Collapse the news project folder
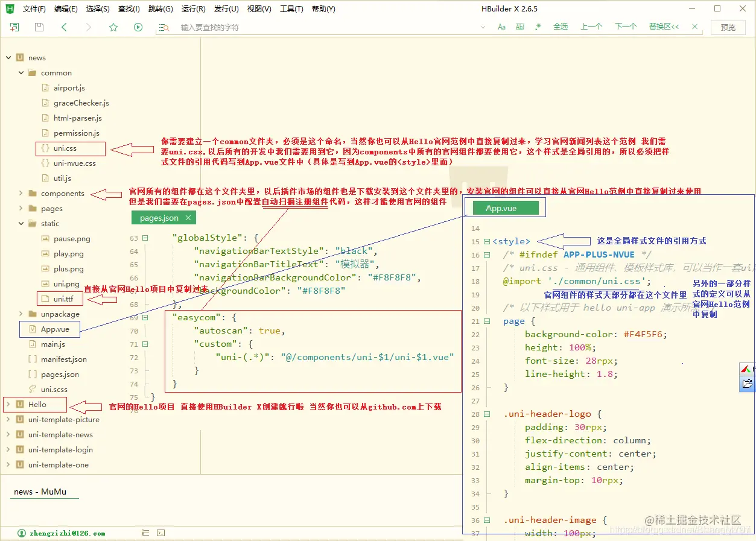 point(8,58)
